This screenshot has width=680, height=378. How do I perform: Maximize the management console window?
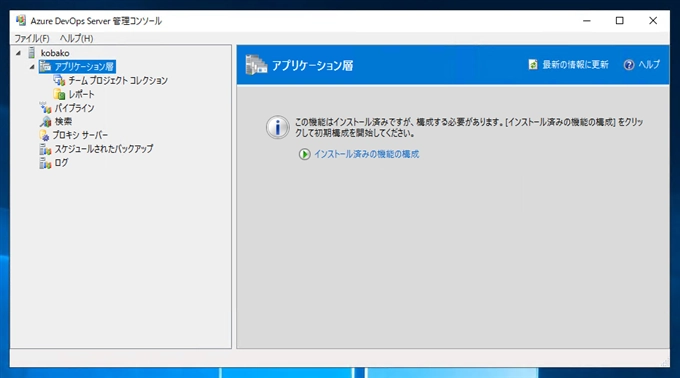[620, 21]
